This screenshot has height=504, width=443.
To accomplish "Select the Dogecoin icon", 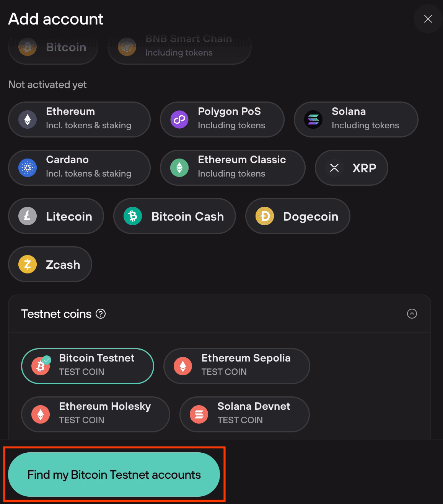I will pyautogui.click(x=264, y=216).
